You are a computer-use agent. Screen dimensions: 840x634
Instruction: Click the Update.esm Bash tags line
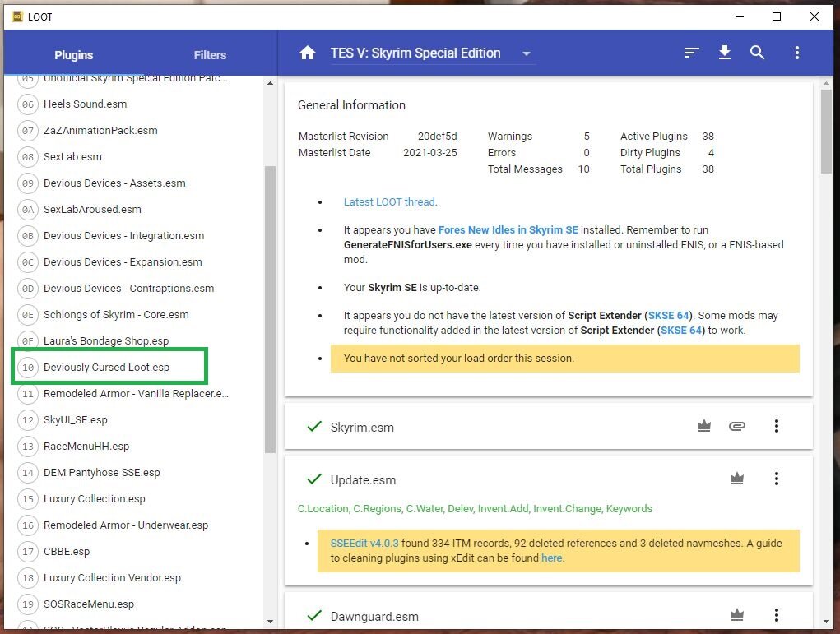(x=475, y=509)
